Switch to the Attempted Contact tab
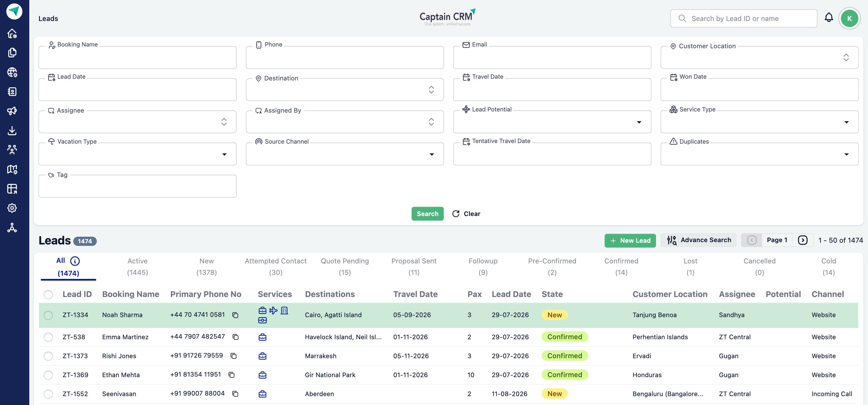 pos(276,267)
